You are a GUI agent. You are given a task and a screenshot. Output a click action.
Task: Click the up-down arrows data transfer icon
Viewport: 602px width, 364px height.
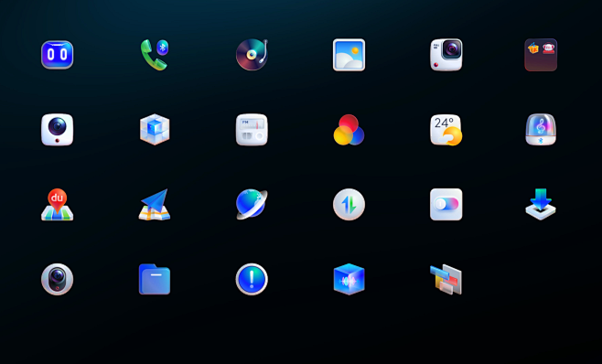(349, 204)
